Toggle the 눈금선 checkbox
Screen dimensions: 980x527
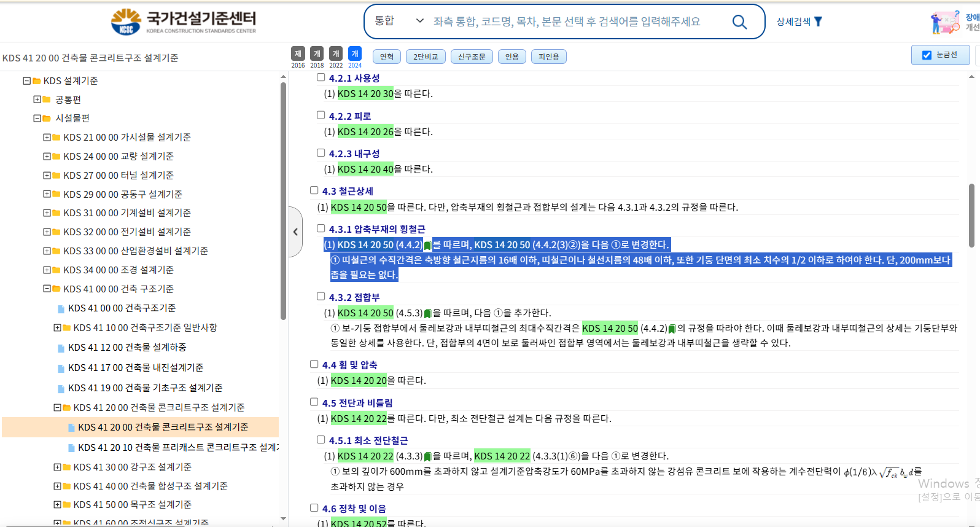(927, 55)
